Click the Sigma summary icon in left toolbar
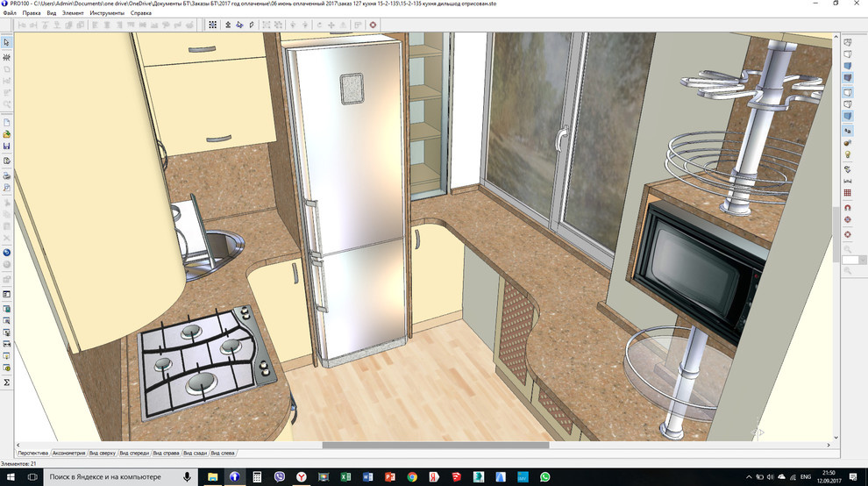 (6, 382)
